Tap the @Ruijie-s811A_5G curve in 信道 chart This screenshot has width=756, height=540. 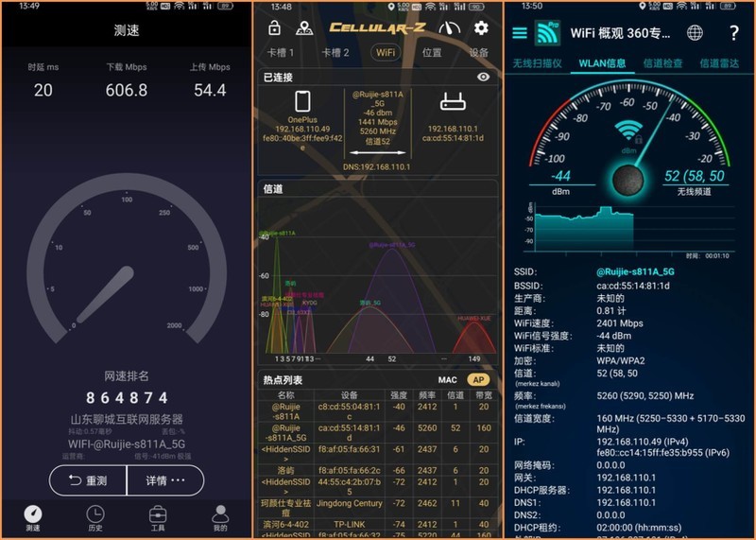[392, 299]
